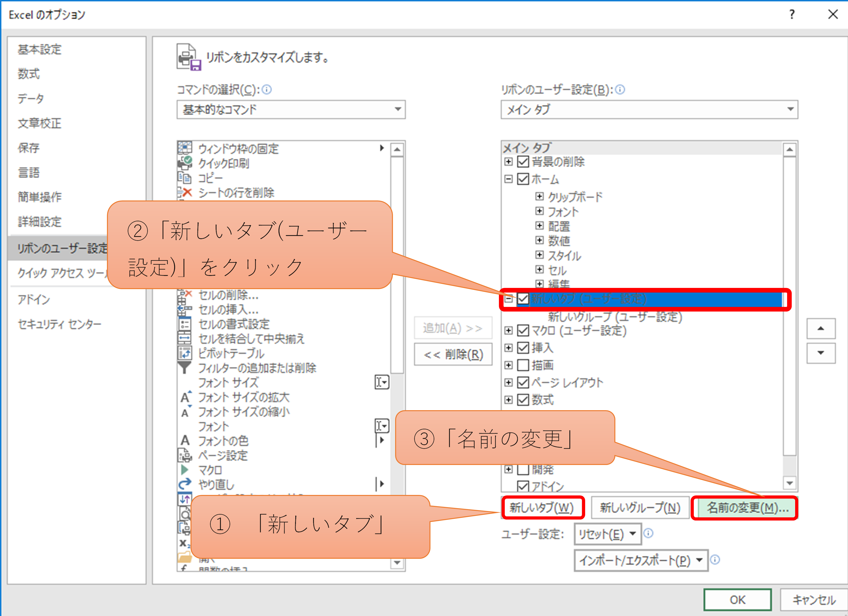Click the info icon next to コマンドの選択
Screen dimensions: 848x616
click(x=267, y=90)
